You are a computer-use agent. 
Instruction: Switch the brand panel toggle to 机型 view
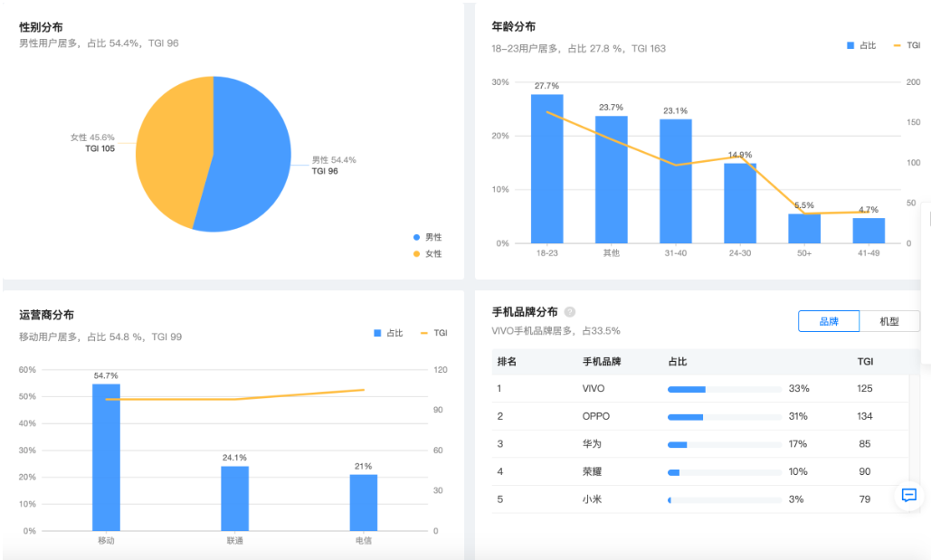pos(891,321)
